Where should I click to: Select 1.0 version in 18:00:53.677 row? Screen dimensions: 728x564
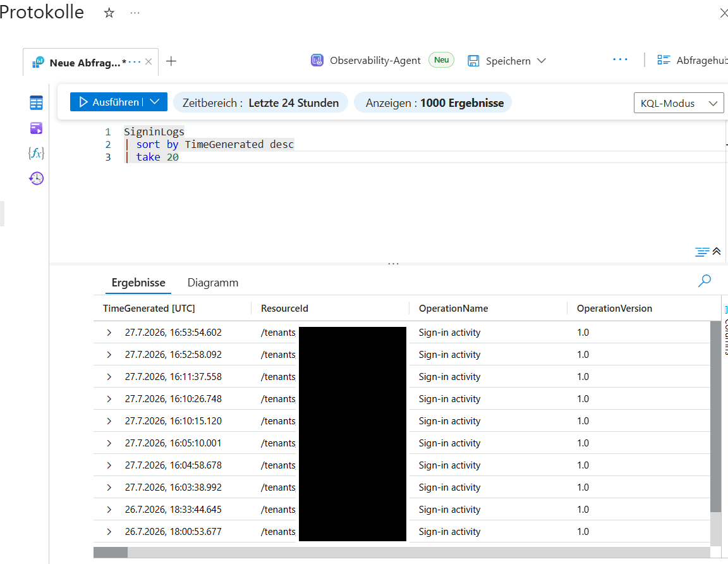click(x=583, y=532)
